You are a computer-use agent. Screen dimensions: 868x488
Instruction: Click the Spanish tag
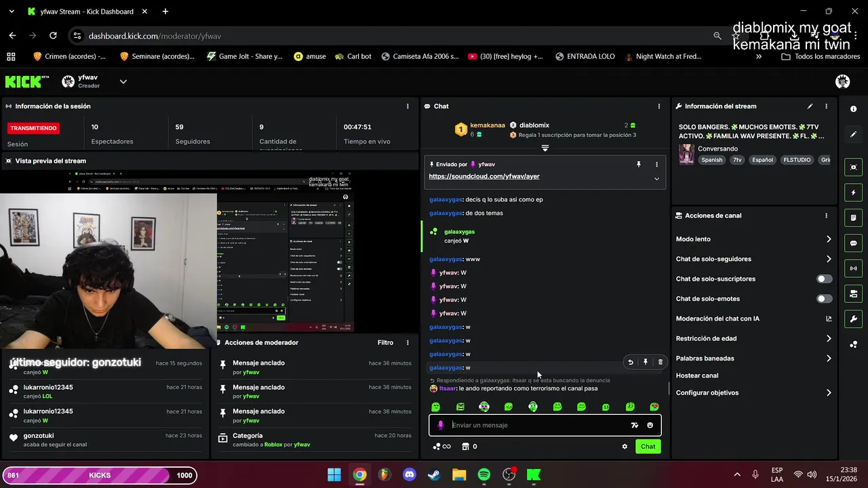[712, 160]
